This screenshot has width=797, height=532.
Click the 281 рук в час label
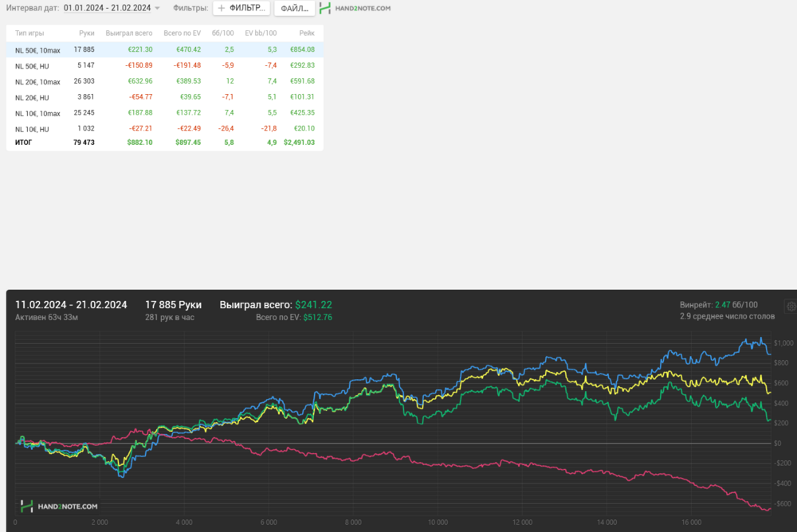click(x=170, y=318)
